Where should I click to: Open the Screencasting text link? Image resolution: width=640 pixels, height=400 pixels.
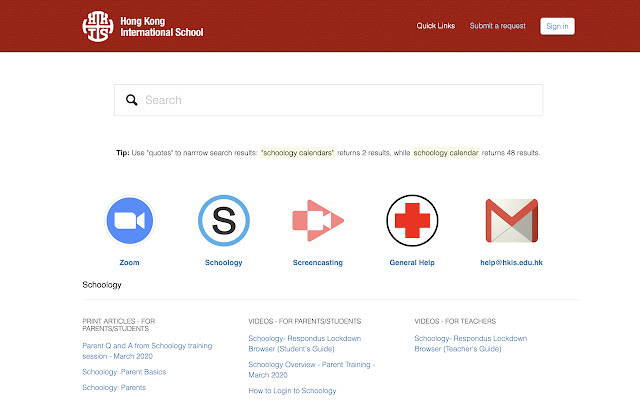[318, 262]
